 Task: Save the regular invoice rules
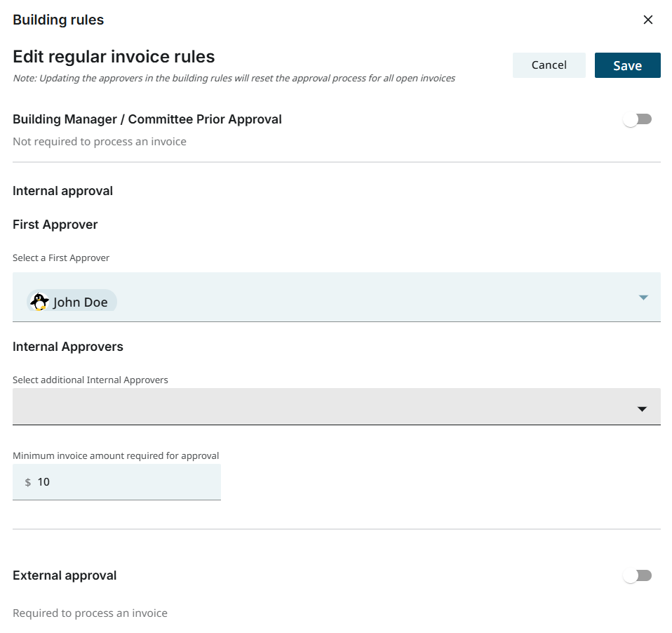click(x=627, y=65)
